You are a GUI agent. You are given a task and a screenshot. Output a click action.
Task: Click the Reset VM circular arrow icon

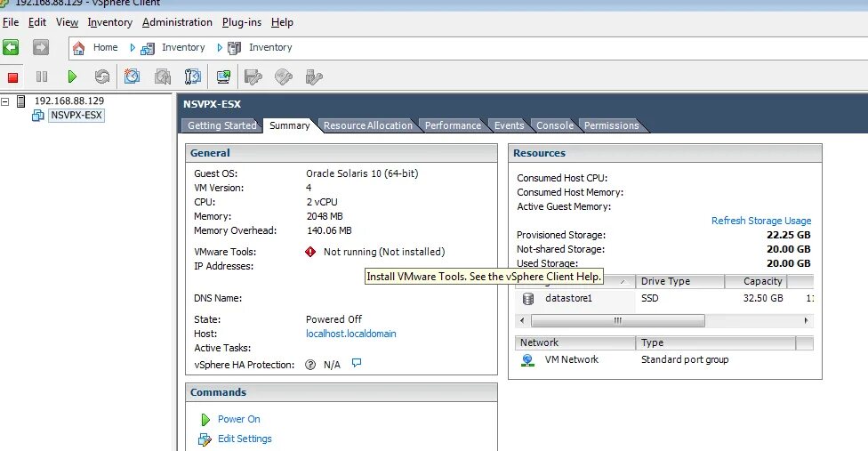[102, 77]
